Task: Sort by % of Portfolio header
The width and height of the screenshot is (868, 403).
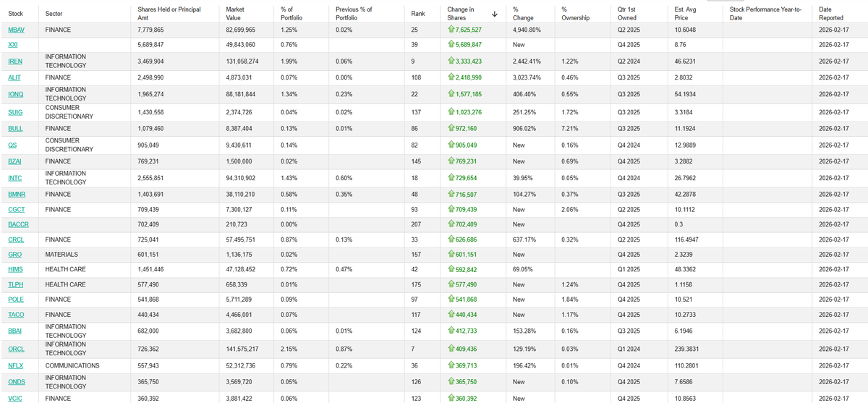Action: point(291,14)
